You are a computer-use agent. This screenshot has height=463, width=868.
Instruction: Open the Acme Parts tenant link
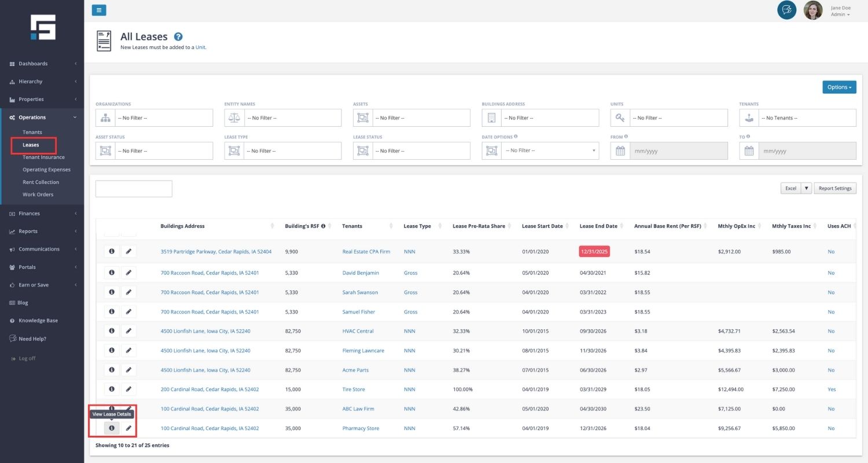[355, 370]
